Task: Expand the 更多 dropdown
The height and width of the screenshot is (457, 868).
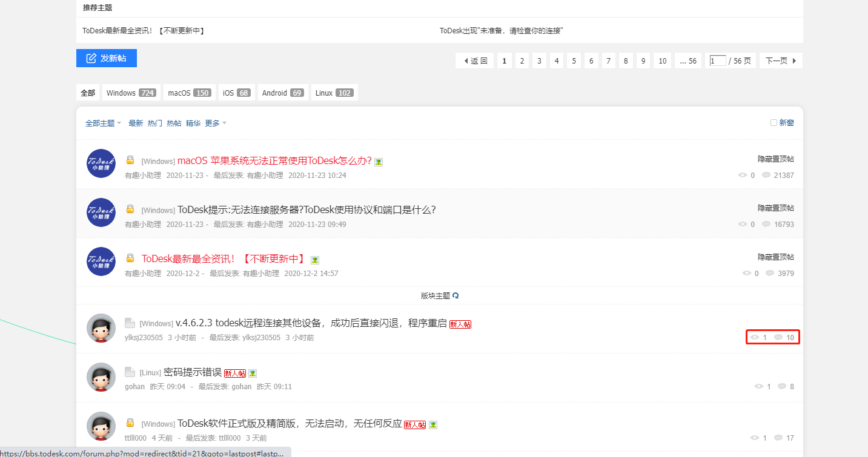Action: [216, 123]
